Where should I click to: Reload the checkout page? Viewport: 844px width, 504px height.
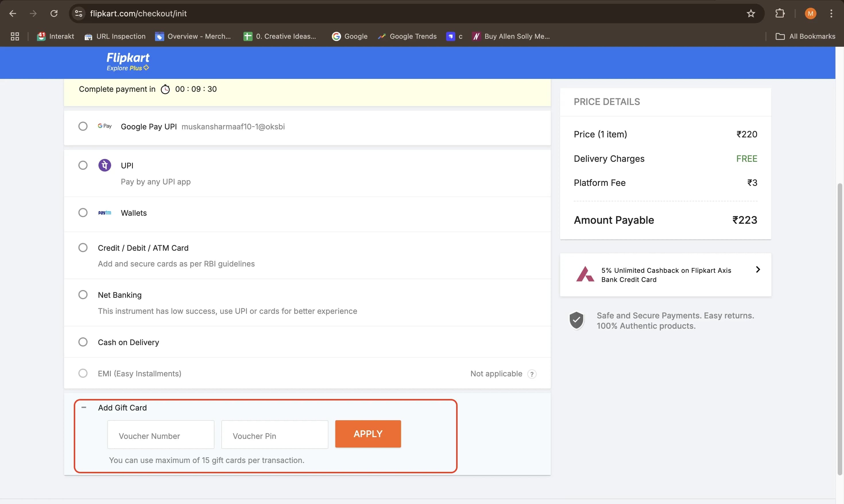pyautogui.click(x=54, y=13)
